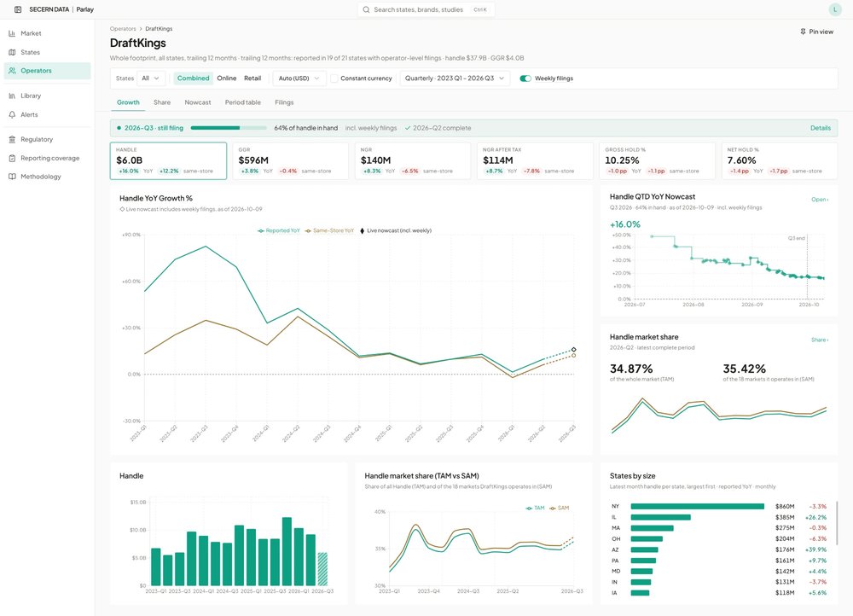The width and height of the screenshot is (853, 616).
Task: Click the search states, brands, studies field
Action: tap(426, 9)
